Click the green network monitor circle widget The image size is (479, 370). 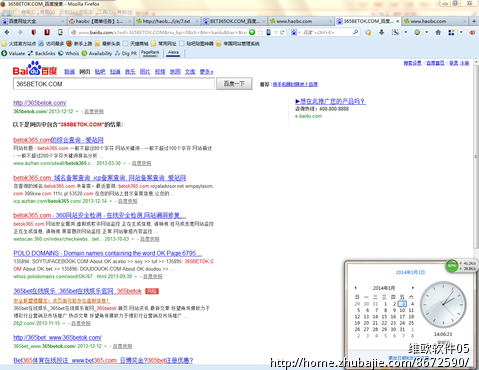(452, 266)
